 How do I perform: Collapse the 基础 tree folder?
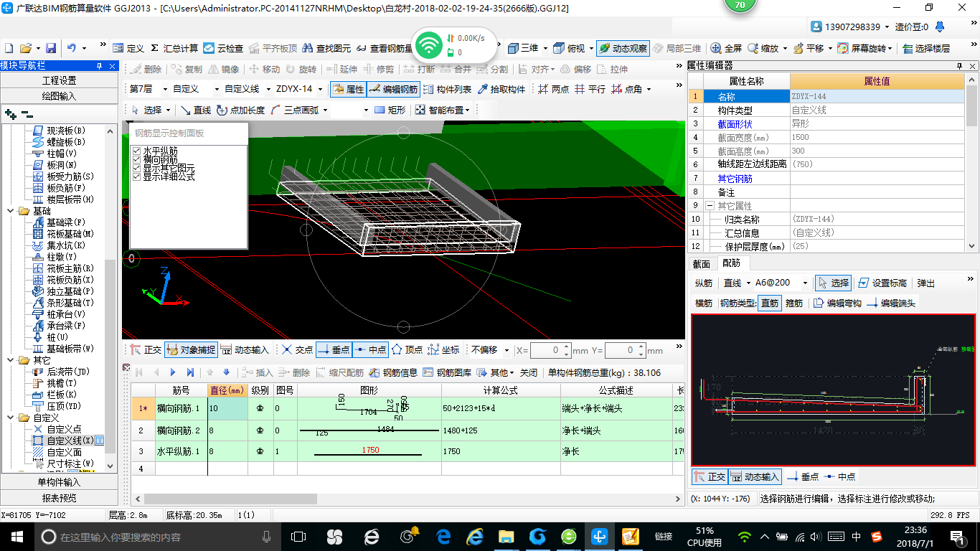tap(11, 211)
